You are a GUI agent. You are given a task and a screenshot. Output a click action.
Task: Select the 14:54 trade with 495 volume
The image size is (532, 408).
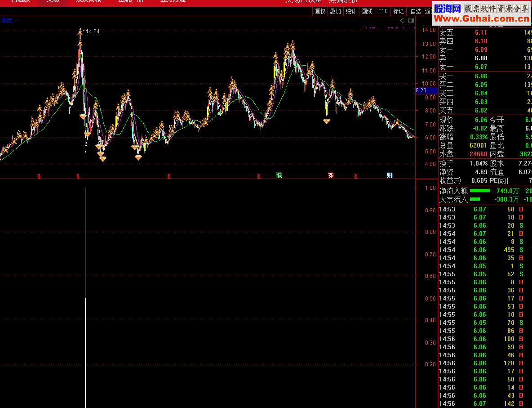(x=486, y=250)
